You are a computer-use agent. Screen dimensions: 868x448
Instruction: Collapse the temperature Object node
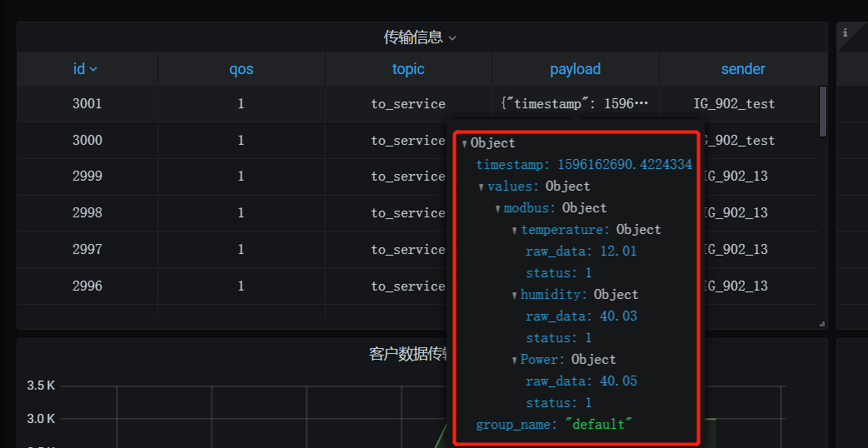[x=514, y=231]
